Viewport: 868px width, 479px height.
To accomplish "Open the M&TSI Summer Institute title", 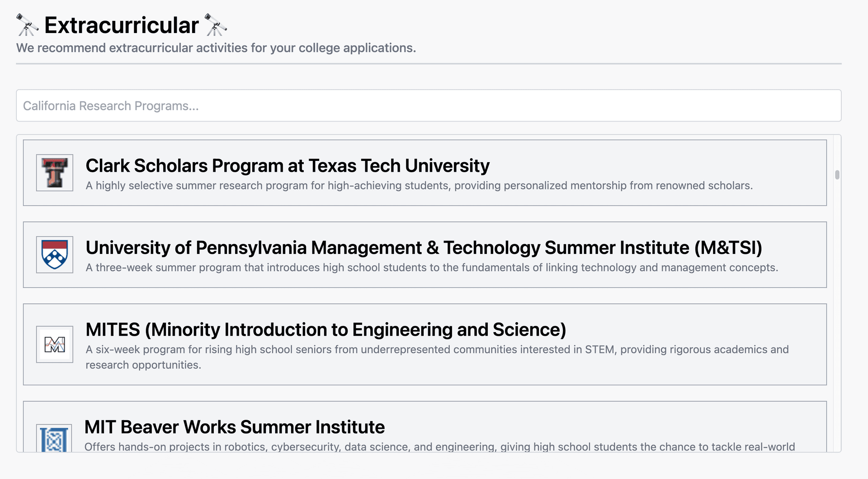I will (424, 248).
